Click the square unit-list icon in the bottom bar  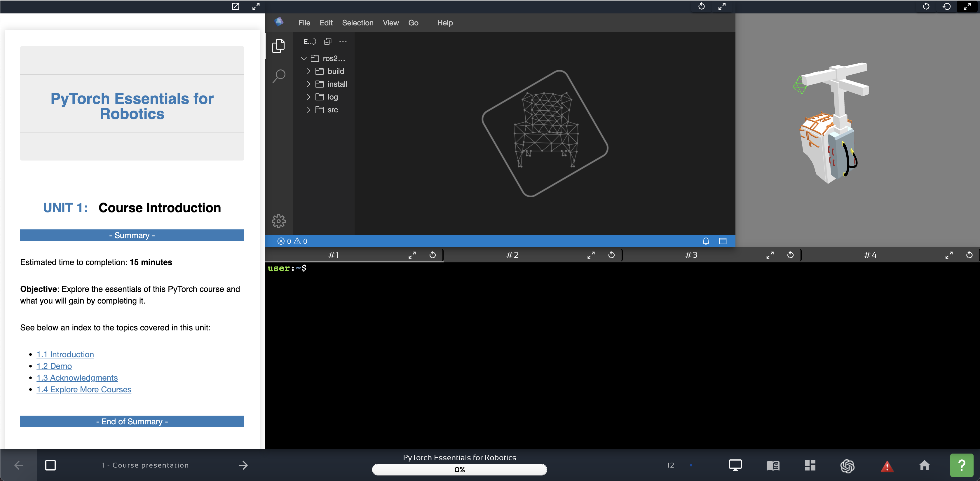[50, 465]
